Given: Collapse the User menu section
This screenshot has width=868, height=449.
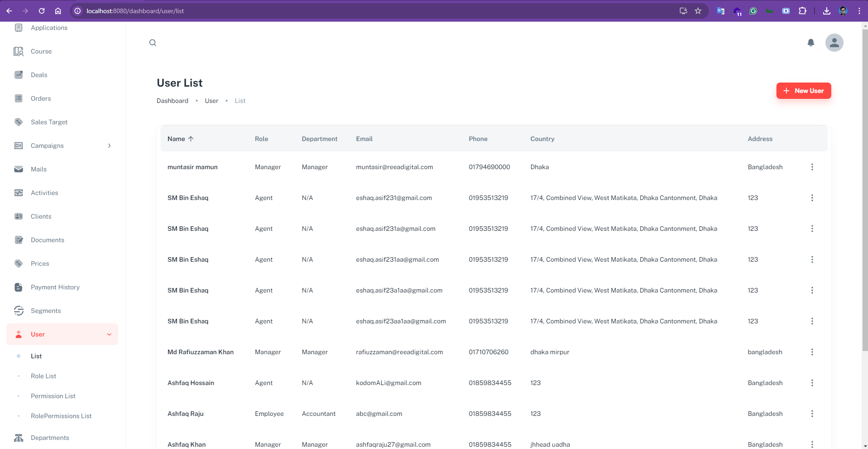Looking at the screenshot, I should (109, 334).
